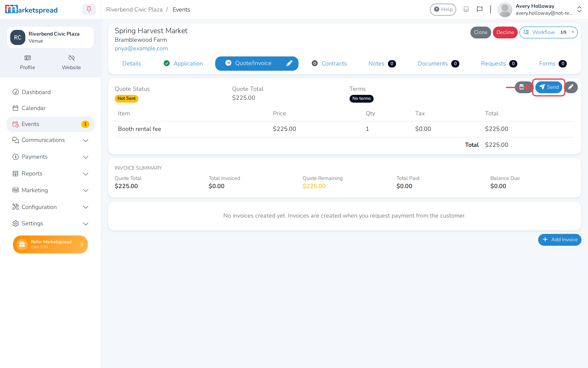Viewport: 588px width, 368px height.
Task: Click the Add Invoice button
Action: tap(560, 240)
